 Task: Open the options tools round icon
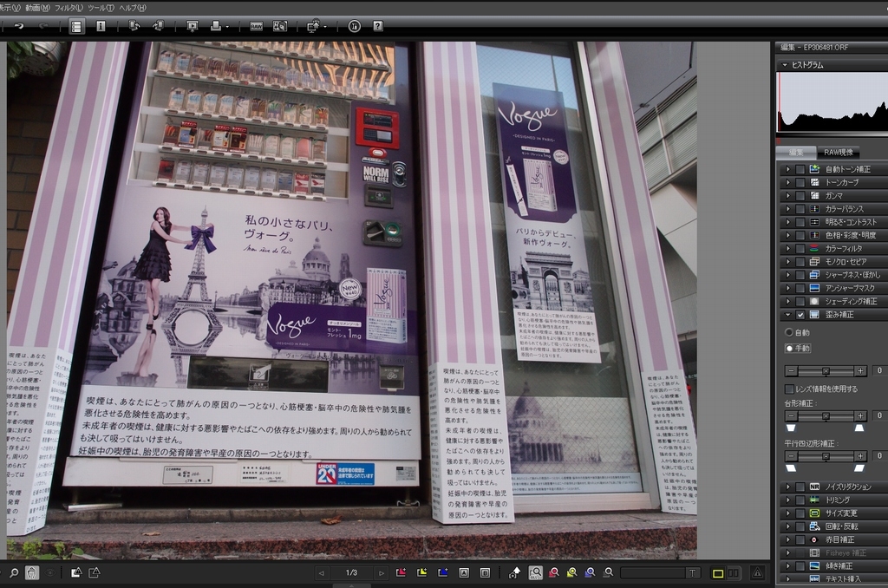pyautogui.click(x=355, y=26)
